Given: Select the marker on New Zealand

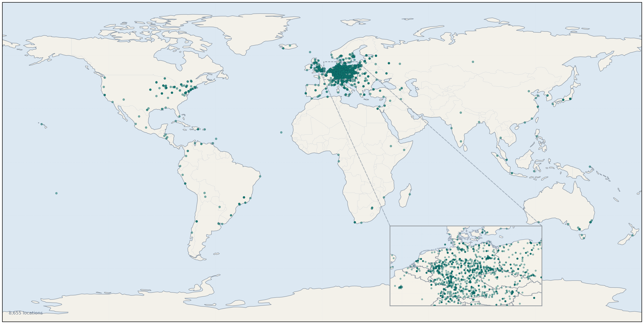Looking at the screenshot, I should (632, 235).
